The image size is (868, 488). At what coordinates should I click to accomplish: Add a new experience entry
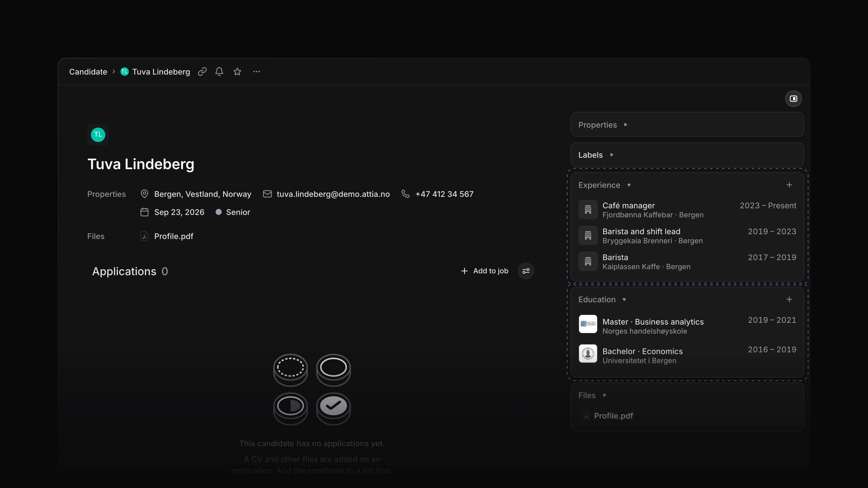(789, 185)
